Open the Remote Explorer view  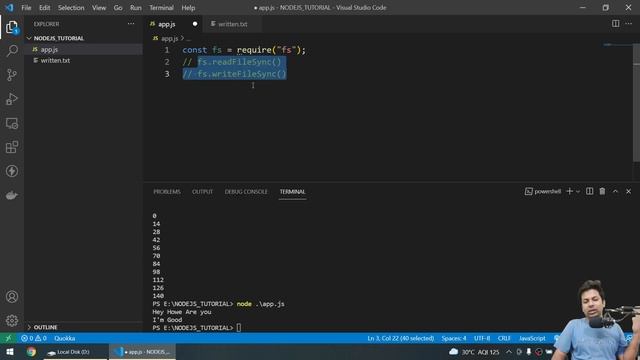point(12,123)
